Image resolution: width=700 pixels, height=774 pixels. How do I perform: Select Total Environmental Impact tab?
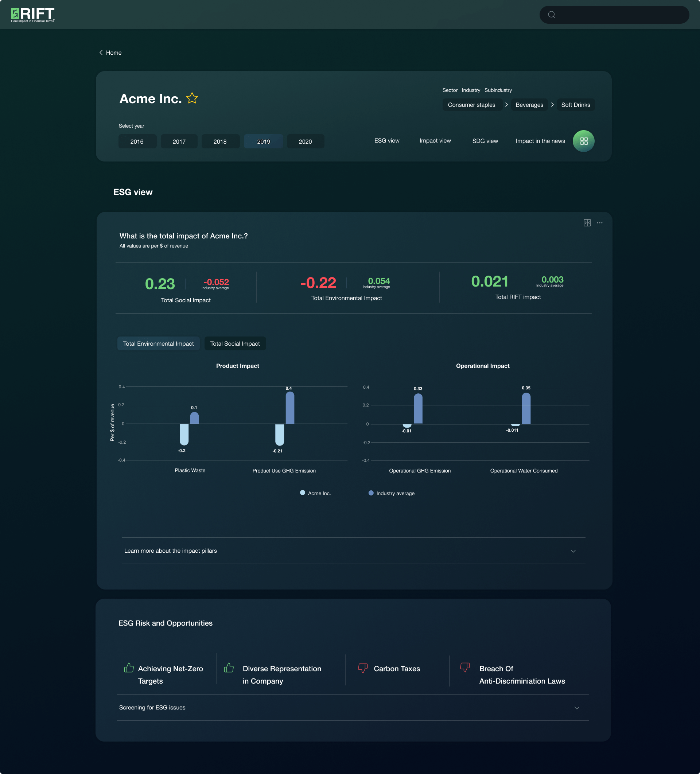coord(158,344)
